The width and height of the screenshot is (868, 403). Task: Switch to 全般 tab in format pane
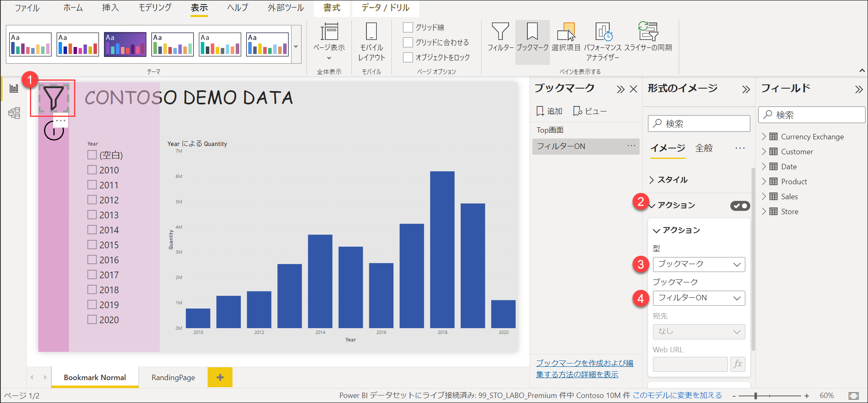point(704,148)
